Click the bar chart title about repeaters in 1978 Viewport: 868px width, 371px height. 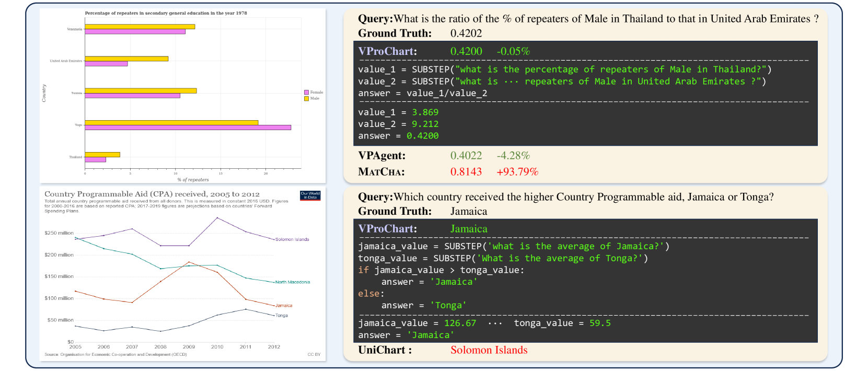click(x=166, y=13)
